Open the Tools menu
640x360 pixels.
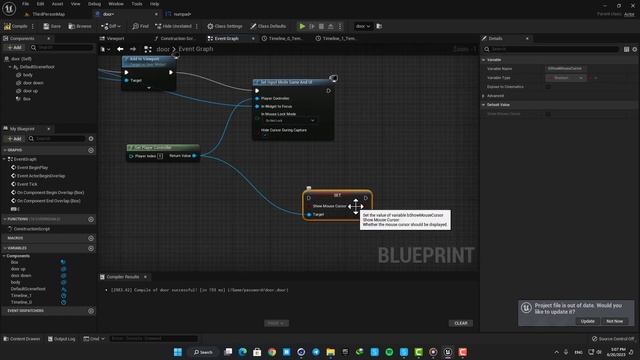[x=137, y=4]
